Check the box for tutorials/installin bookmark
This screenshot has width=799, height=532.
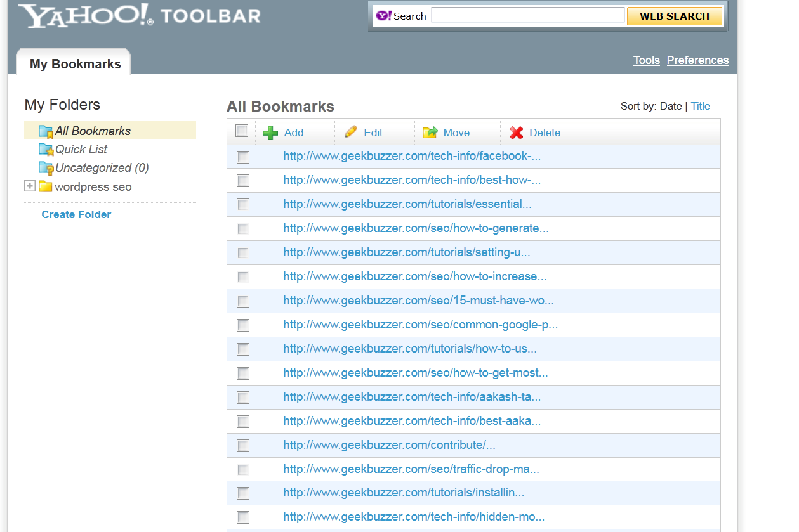point(243,494)
